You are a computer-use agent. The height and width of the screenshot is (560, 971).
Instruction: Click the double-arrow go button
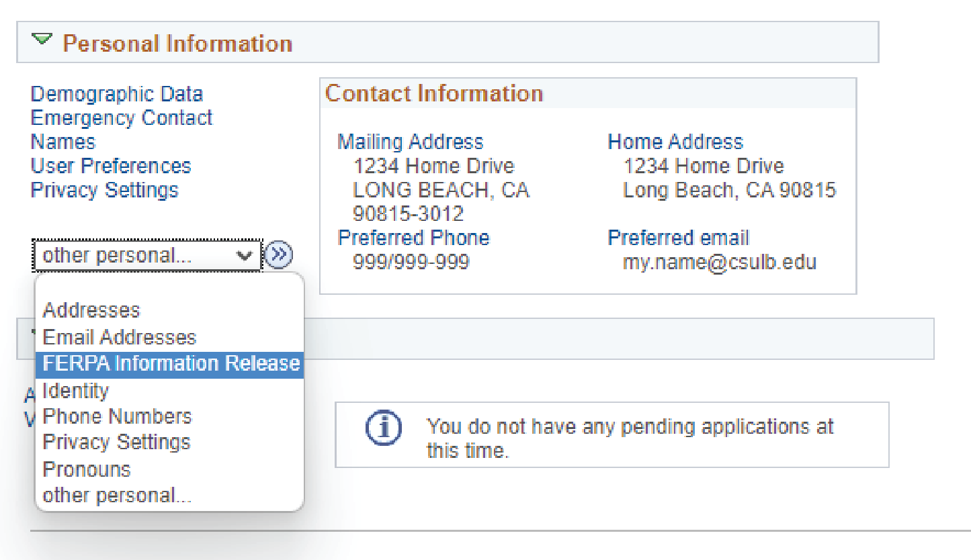279,256
